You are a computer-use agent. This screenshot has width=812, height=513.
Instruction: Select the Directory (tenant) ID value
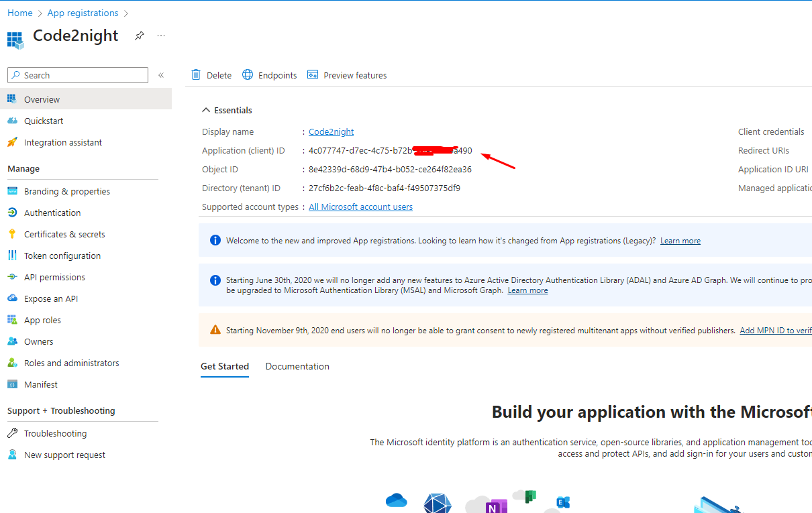[385, 188]
